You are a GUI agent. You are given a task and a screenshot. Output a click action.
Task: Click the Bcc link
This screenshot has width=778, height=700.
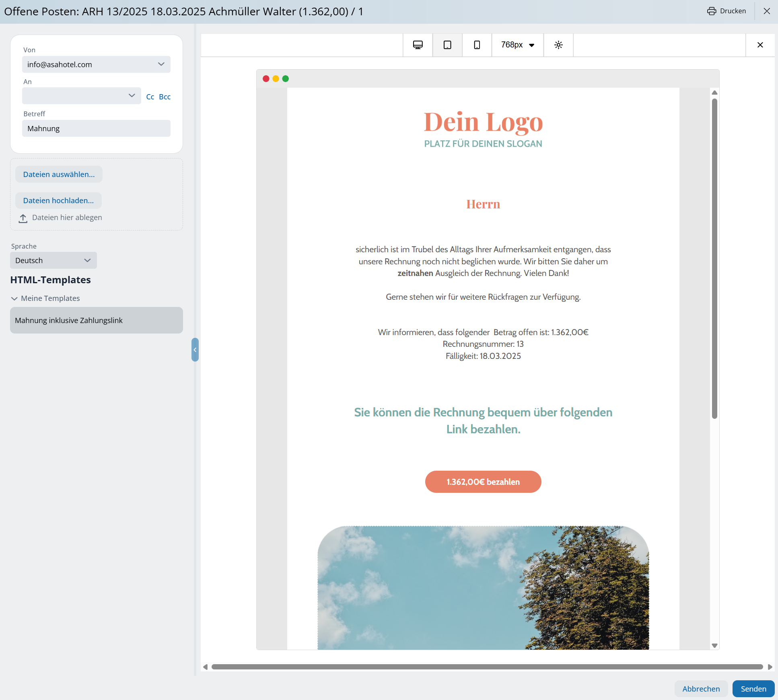(165, 97)
